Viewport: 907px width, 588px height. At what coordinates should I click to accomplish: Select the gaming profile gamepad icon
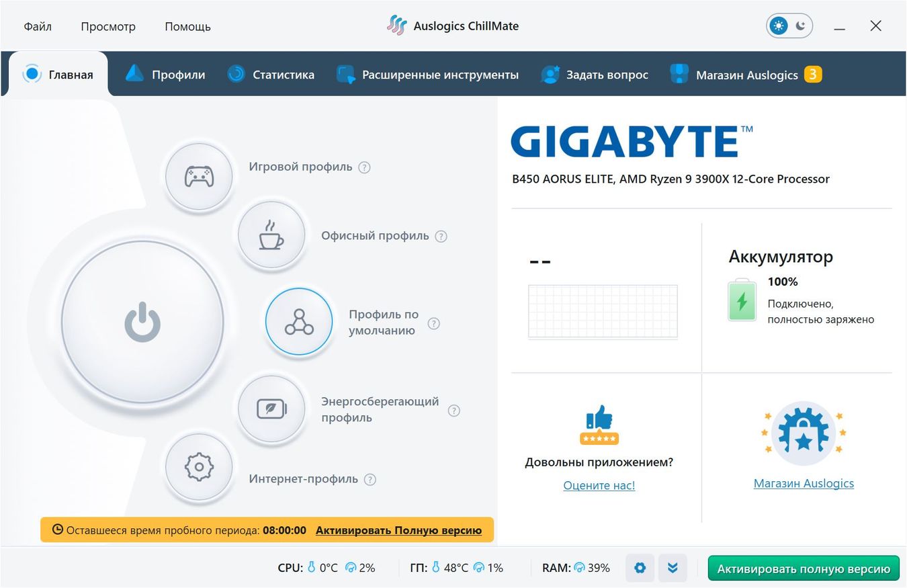[x=199, y=176]
